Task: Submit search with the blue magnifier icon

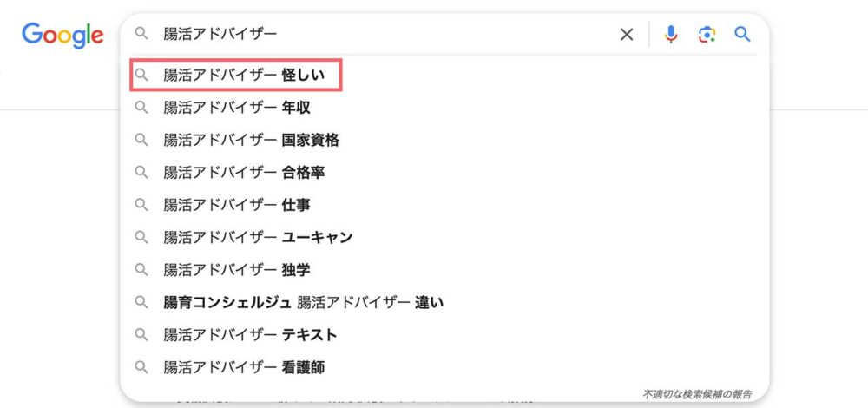Action: coord(742,35)
